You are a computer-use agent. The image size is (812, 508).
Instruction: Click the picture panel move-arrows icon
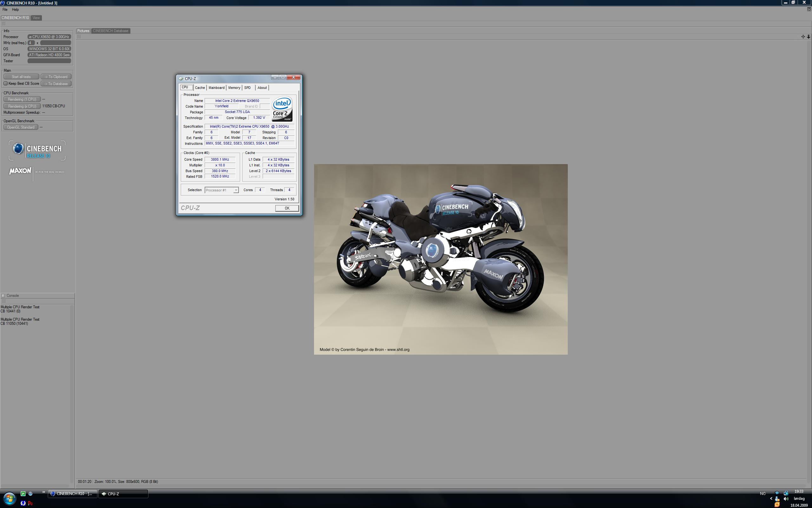click(x=803, y=37)
